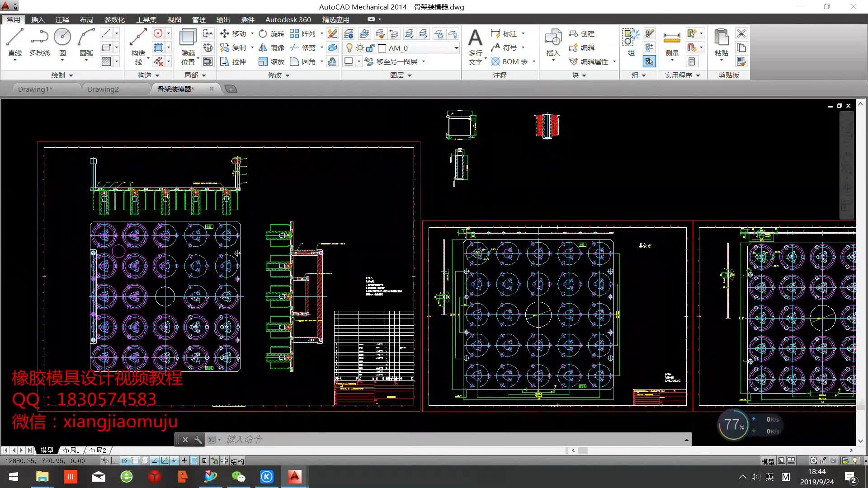Switch to the 布局2 layout tab
Screen dimensions: 868x488
(98, 450)
